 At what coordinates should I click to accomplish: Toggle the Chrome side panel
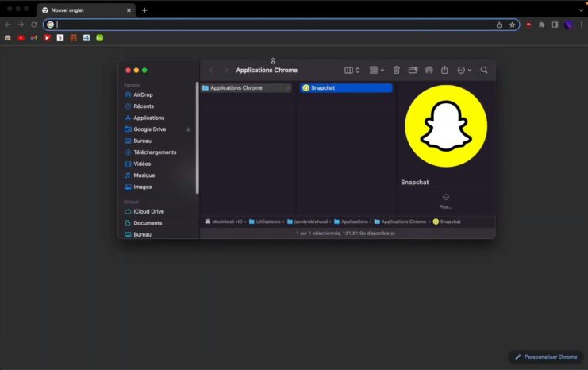point(555,25)
